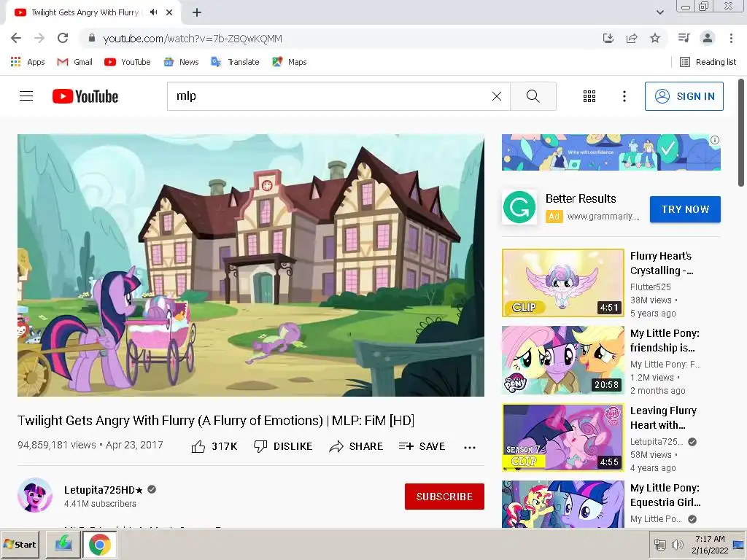Click the page vertical scrollbar
Image resolution: width=747 pixels, height=560 pixels.
point(741,133)
